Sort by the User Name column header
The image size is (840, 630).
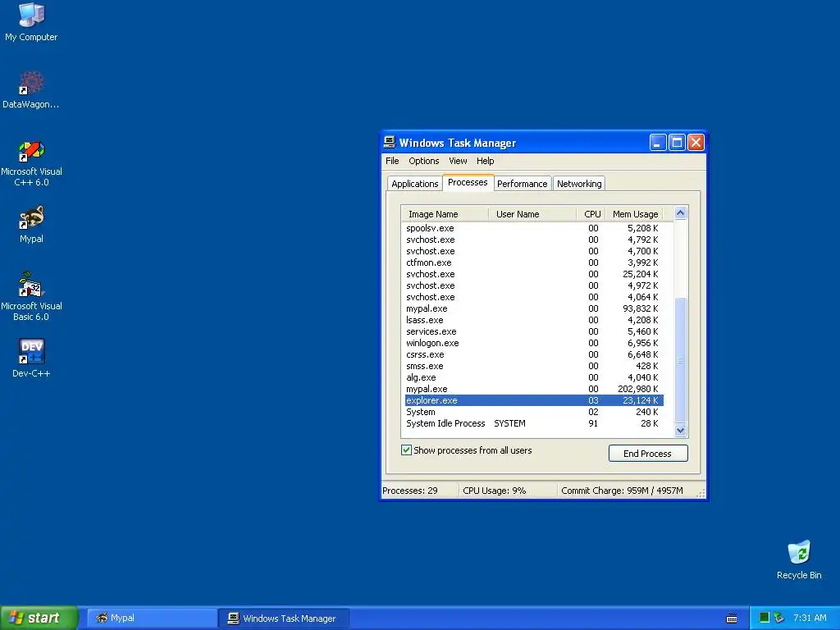click(x=532, y=214)
